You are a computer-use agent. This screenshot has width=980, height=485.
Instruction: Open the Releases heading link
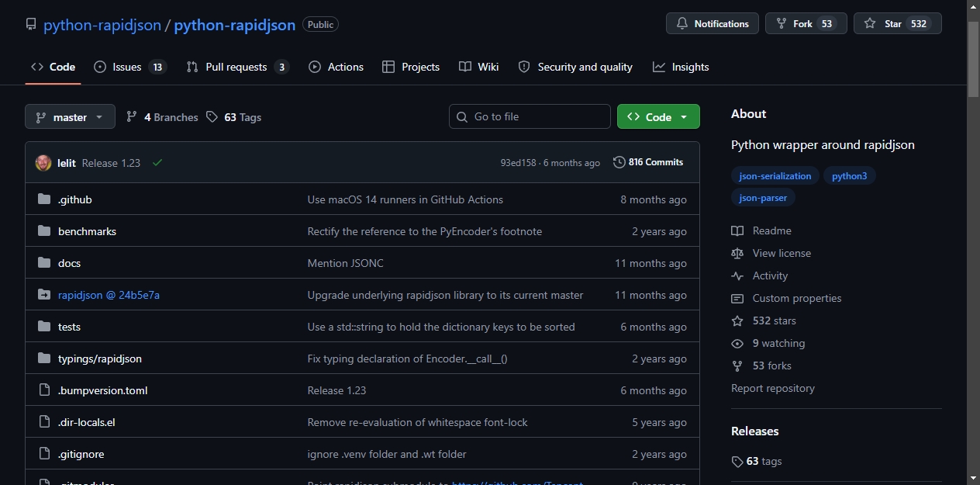(x=754, y=431)
